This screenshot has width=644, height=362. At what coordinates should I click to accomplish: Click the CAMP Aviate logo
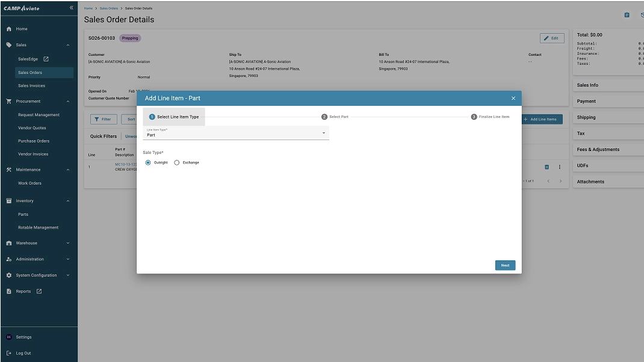pos(21,8)
